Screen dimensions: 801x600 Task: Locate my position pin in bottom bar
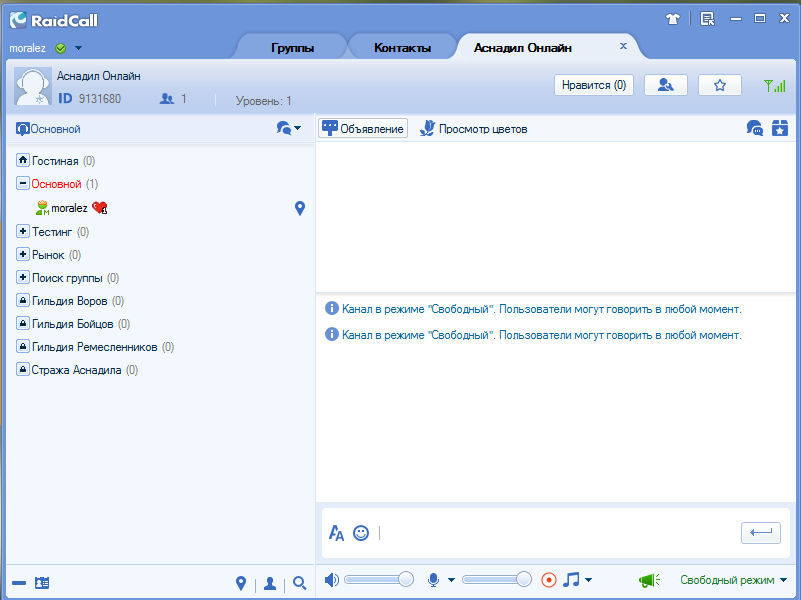point(241,583)
